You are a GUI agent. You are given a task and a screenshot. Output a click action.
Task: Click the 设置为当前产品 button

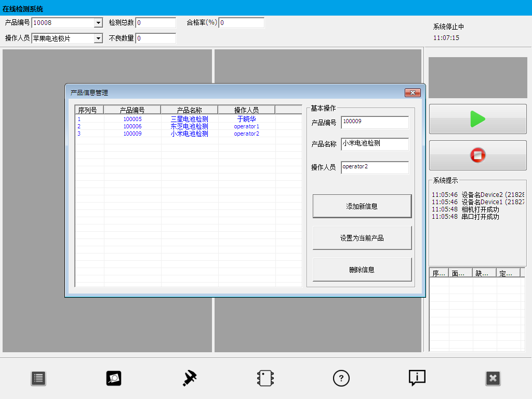(362, 238)
